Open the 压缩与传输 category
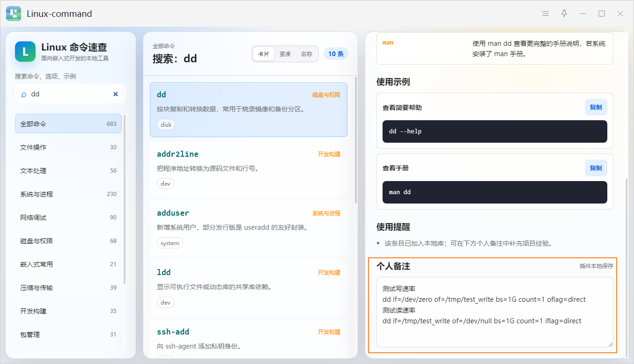 68,288
